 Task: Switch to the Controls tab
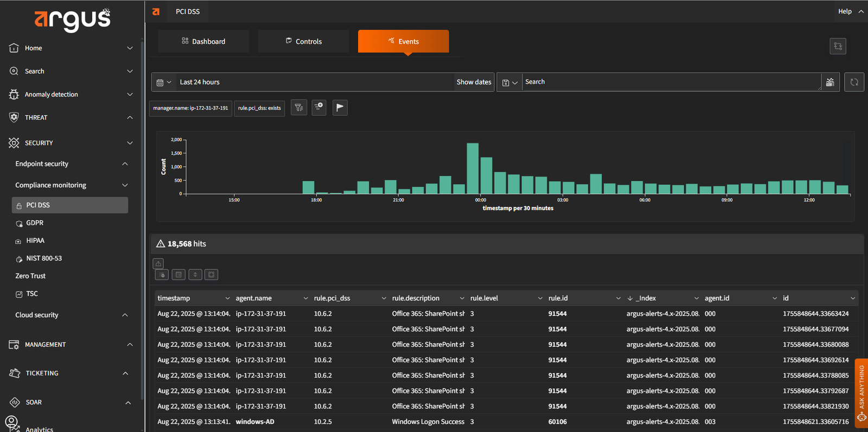303,42
